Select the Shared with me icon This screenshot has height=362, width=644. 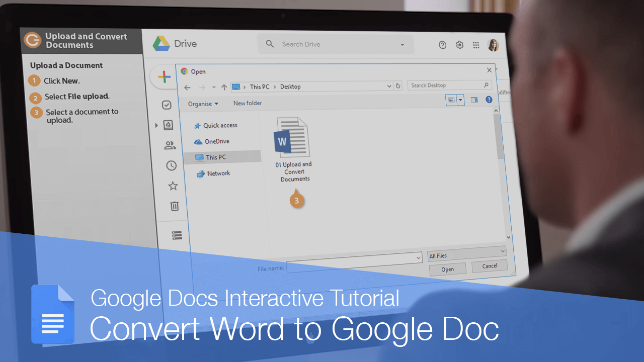coord(170,145)
